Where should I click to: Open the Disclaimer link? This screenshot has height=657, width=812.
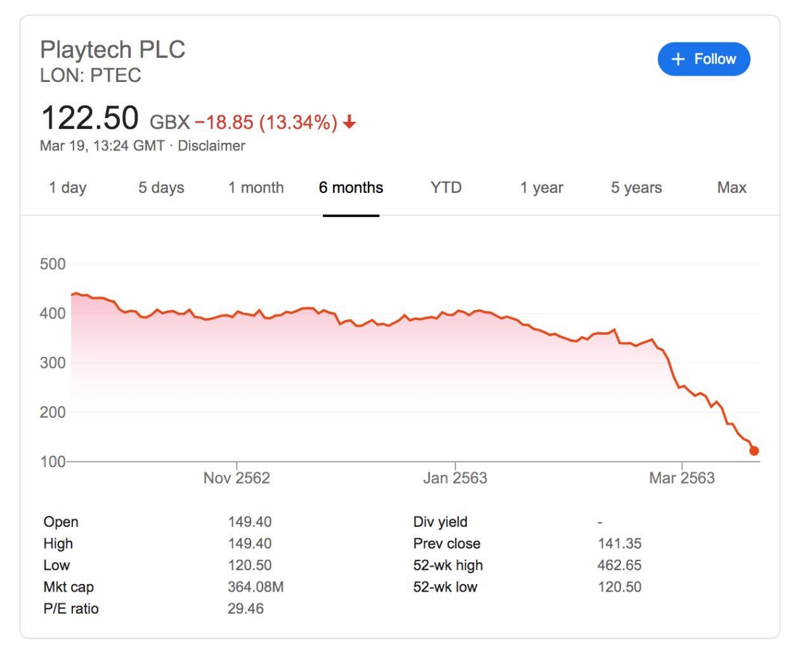pos(211,146)
